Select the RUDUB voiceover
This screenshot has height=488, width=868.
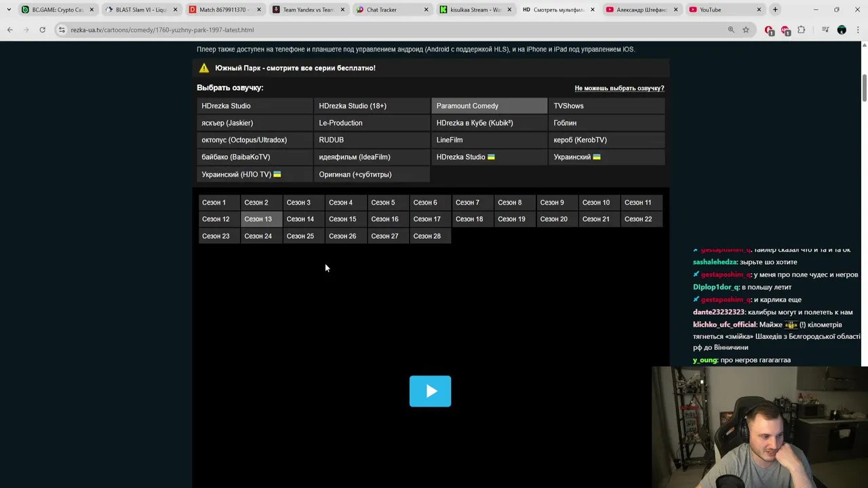372,140
